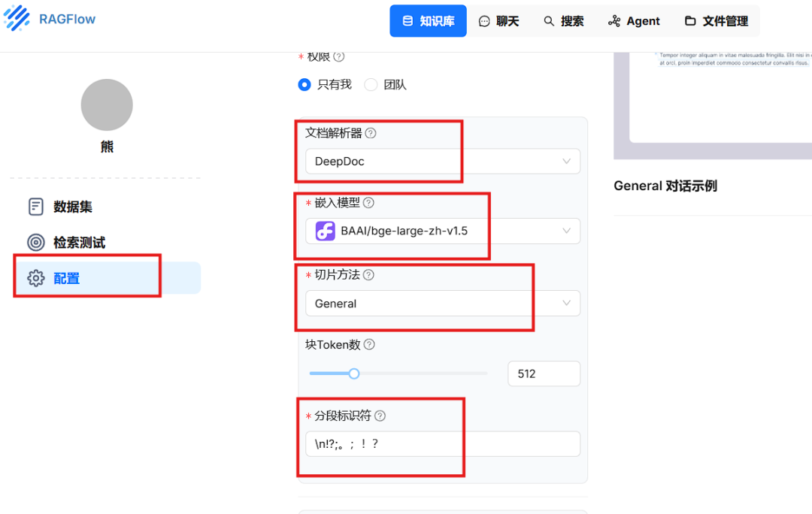Click help icon next to 文档解析器

click(371, 133)
